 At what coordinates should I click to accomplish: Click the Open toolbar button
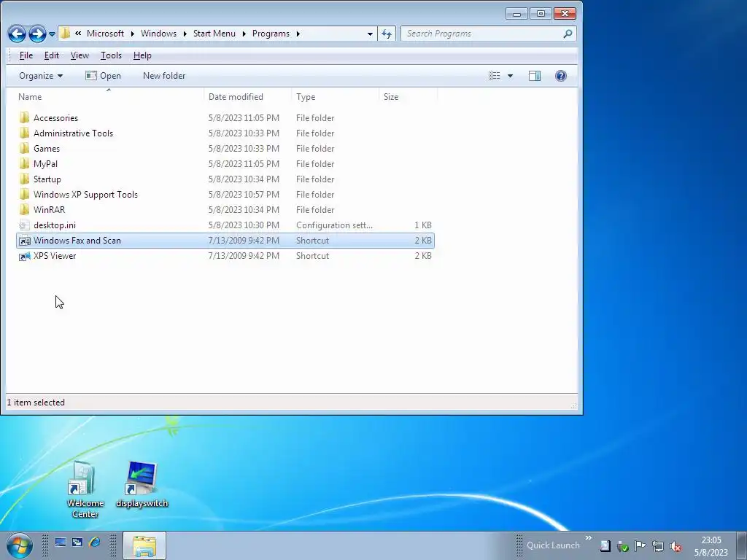pos(103,76)
